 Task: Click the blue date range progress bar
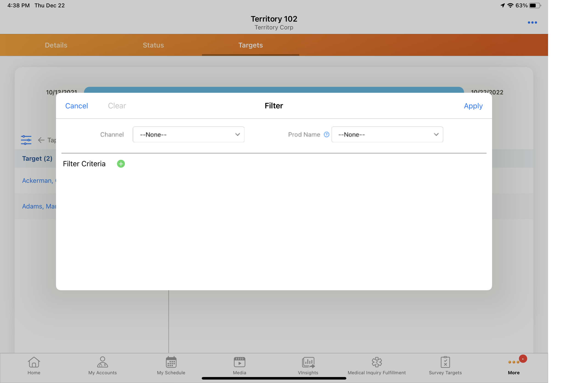point(274,90)
